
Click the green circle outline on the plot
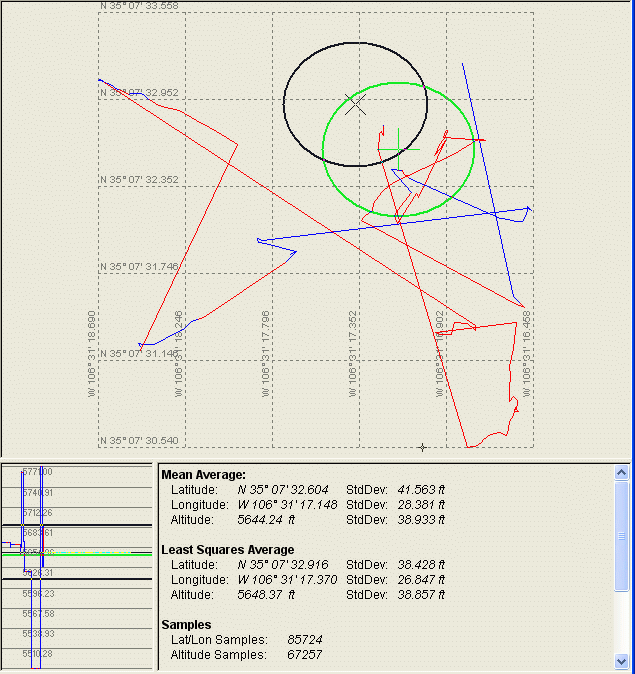[323, 149]
